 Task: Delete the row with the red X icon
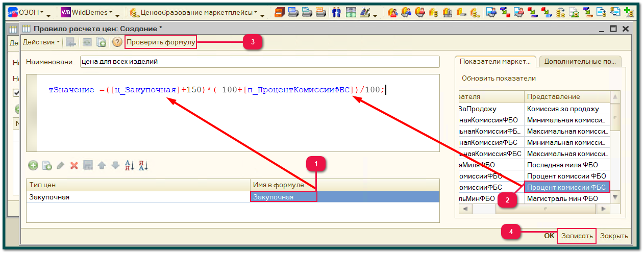coord(74,165)
